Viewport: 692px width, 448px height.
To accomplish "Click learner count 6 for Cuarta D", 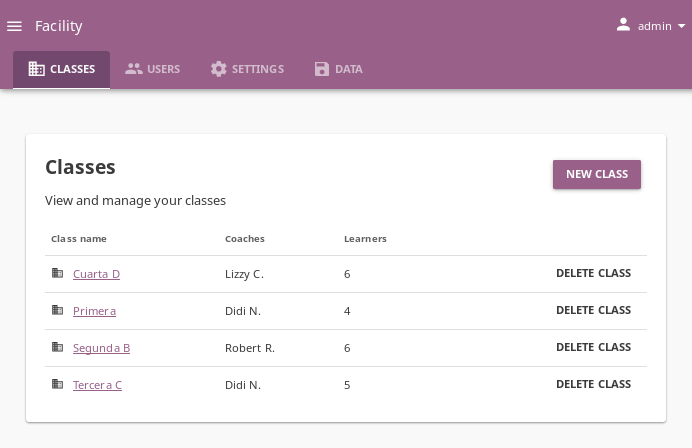I will (x=347, y=274).
